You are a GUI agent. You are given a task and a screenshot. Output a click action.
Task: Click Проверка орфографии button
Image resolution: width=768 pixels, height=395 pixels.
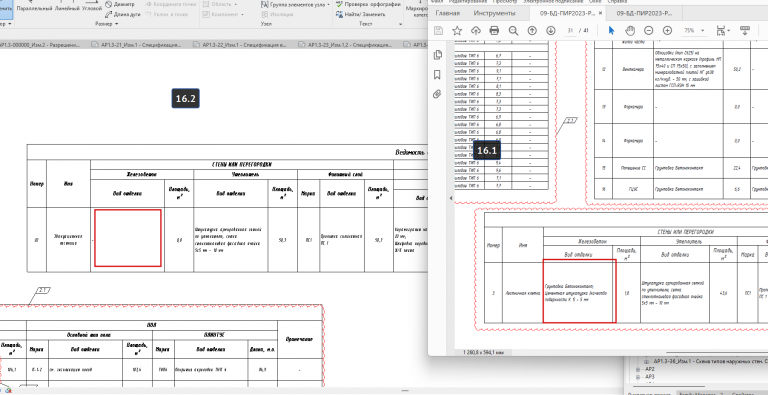368,4
